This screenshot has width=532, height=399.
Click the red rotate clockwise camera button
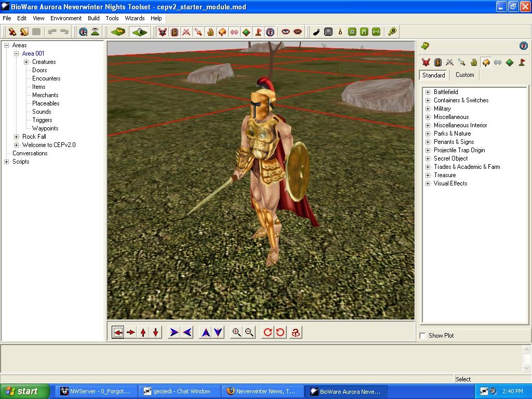(268, 332)
